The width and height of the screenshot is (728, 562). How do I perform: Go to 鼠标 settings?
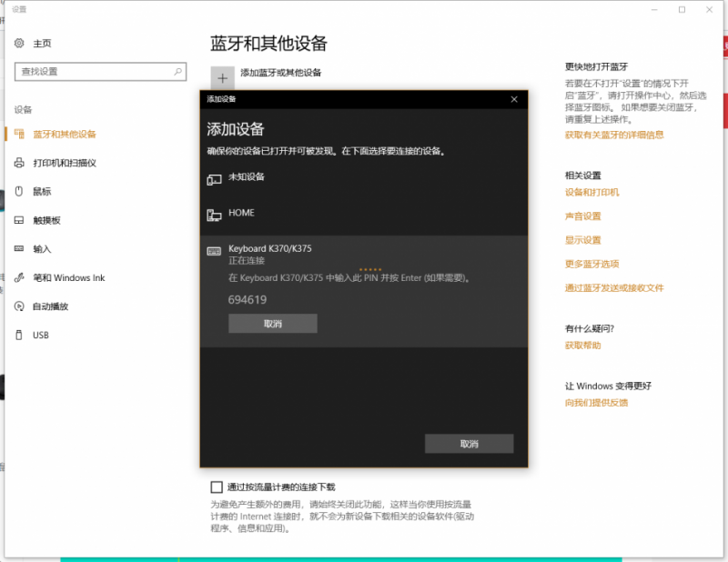pos(42,192)
